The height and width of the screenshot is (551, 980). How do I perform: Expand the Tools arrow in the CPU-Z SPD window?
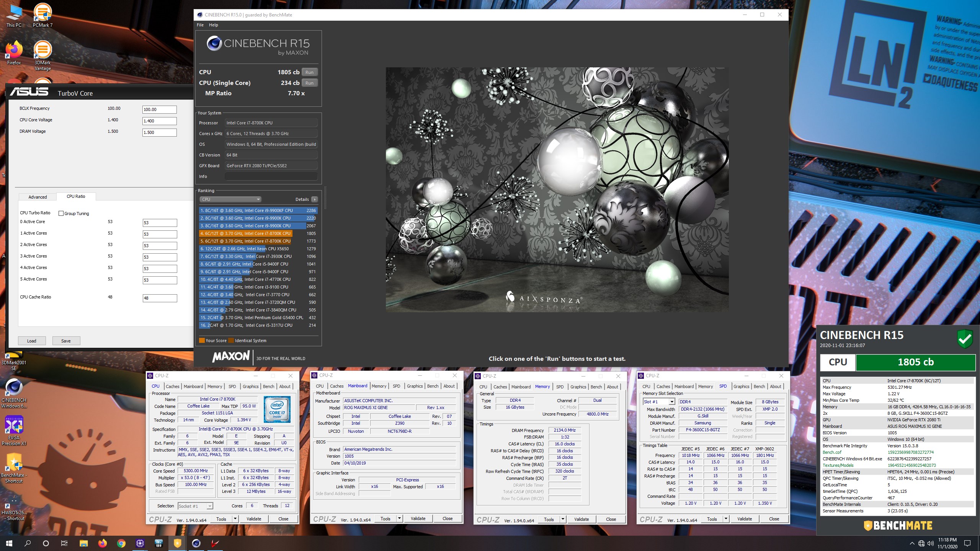(x=726, y=519)
